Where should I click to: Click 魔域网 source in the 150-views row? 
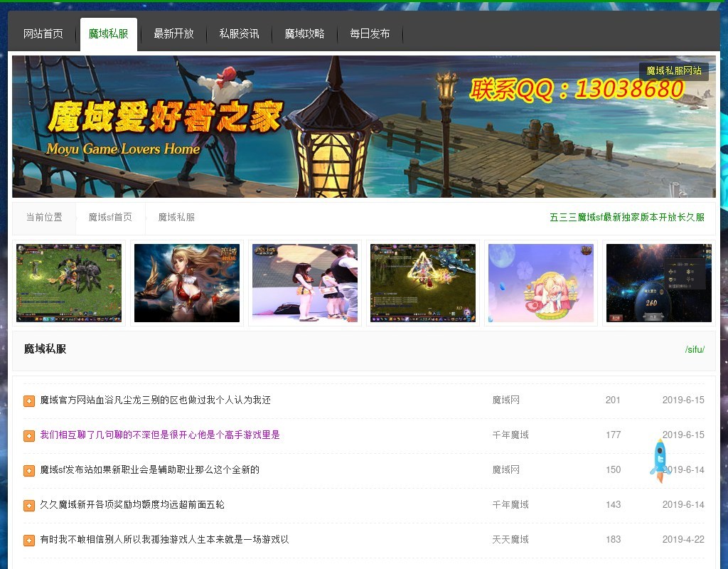505,469
